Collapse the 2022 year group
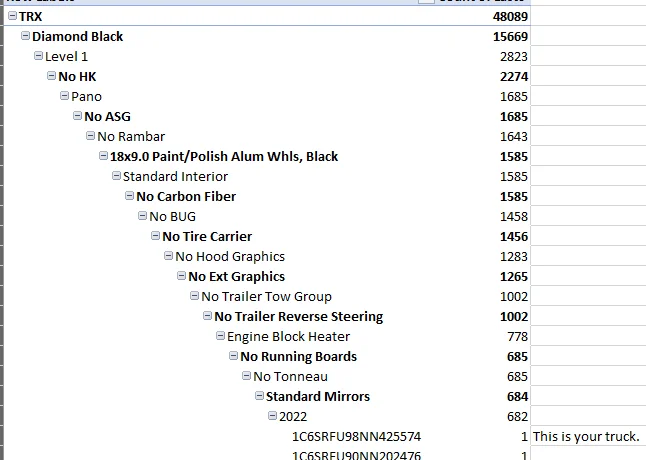 coord(272,416)
